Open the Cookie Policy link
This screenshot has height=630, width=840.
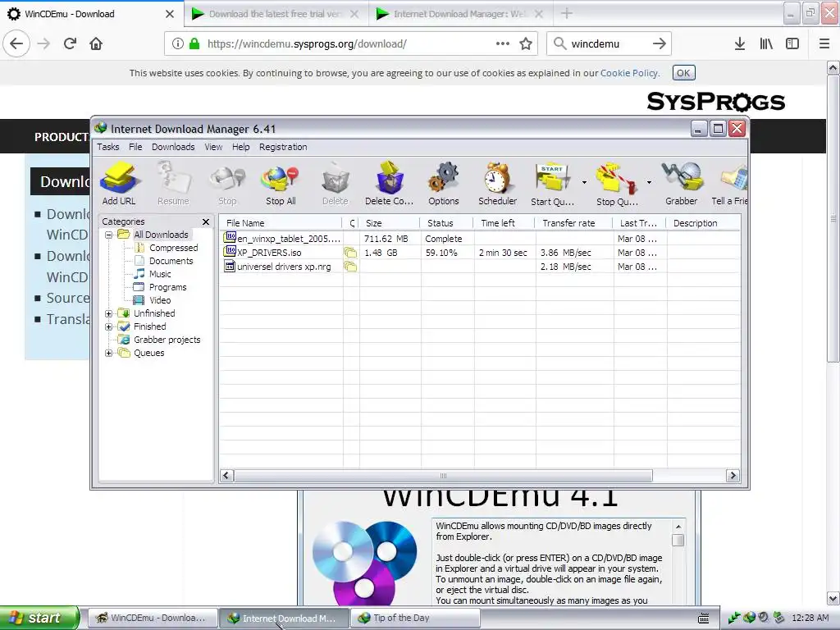click(629, 73)
